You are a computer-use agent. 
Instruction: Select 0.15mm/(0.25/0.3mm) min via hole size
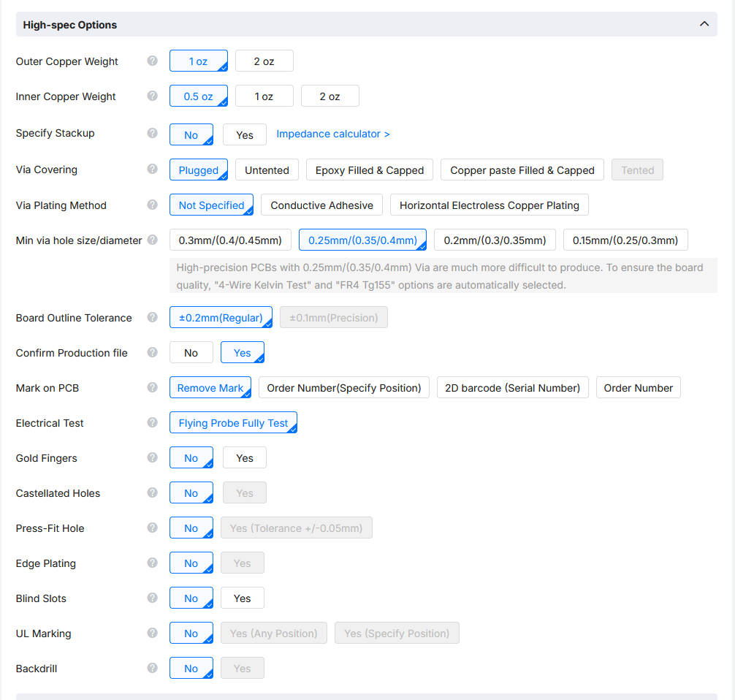625,240
